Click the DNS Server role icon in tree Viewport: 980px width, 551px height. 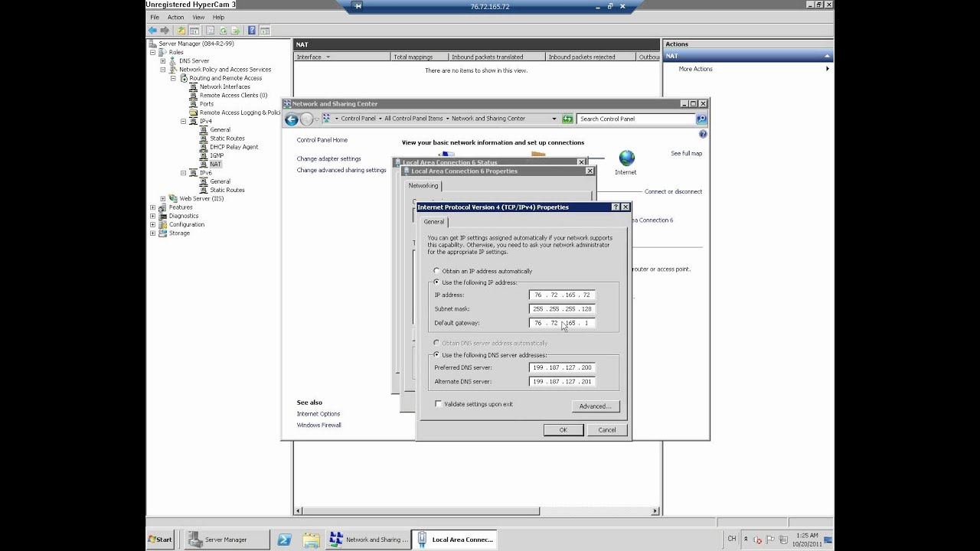pos(173,61)
